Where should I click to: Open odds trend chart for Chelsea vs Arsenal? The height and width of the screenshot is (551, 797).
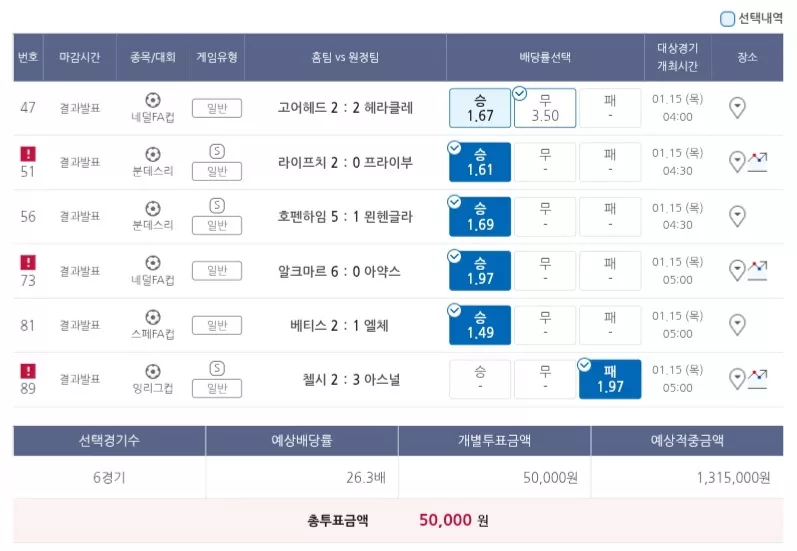point(757,379)
